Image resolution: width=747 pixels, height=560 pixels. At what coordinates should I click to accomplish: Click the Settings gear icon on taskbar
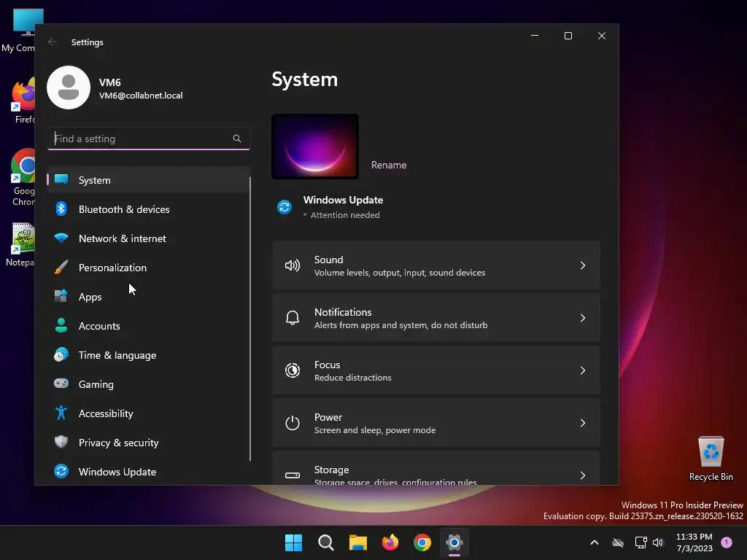(x=454, y=542)
